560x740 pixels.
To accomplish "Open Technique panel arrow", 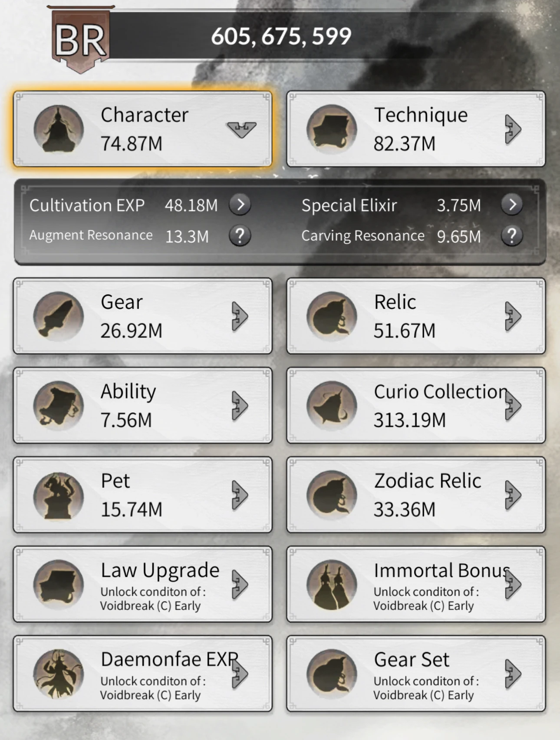I will (x=513, y=129).
